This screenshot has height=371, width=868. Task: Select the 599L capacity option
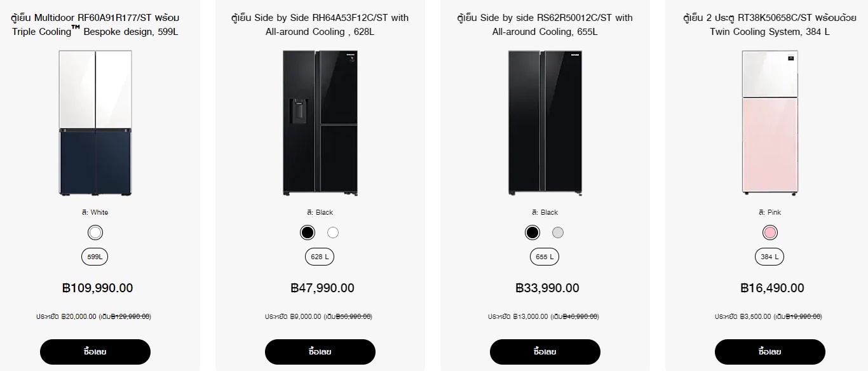[95, 257]
